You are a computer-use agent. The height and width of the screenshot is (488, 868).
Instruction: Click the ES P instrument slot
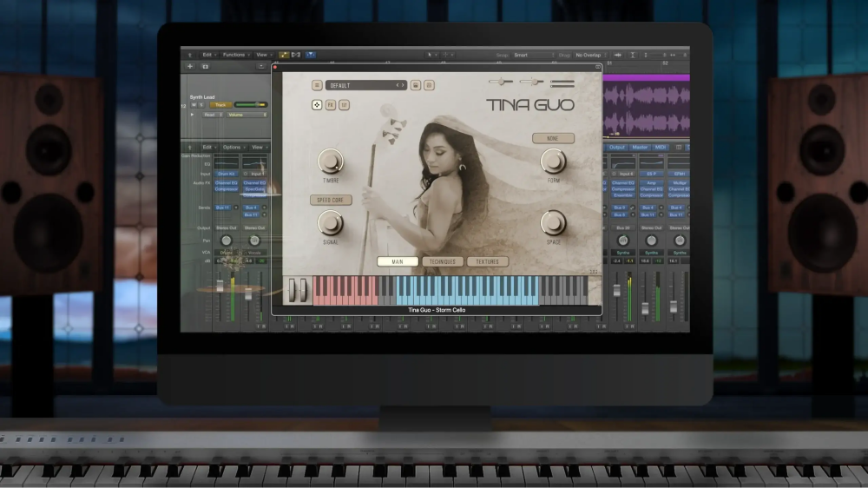[x=651, y=174]
